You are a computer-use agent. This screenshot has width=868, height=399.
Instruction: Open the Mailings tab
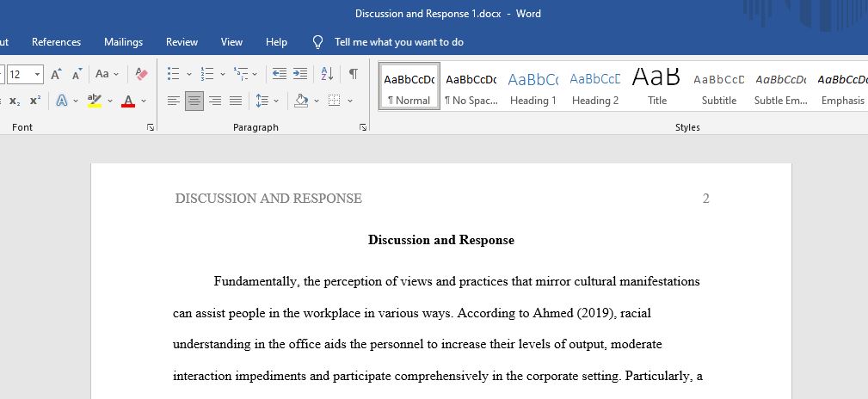(123, 42)
